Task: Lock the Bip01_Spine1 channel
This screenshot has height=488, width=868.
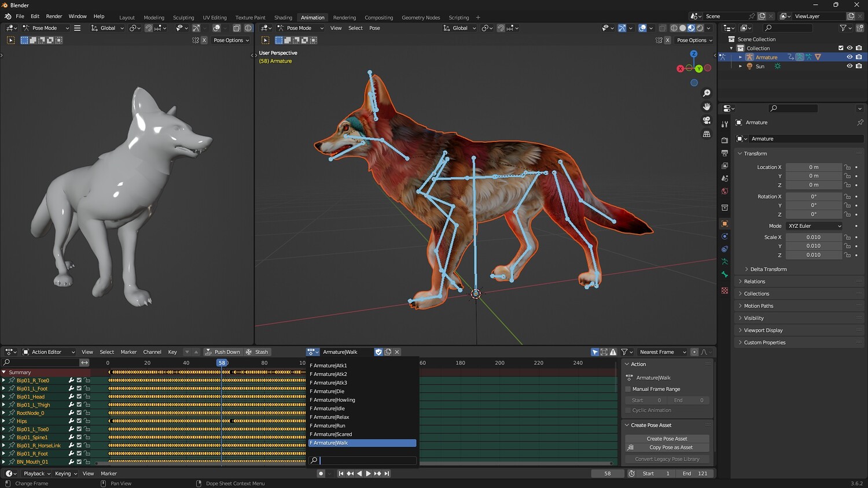Action: pos(87,437)
